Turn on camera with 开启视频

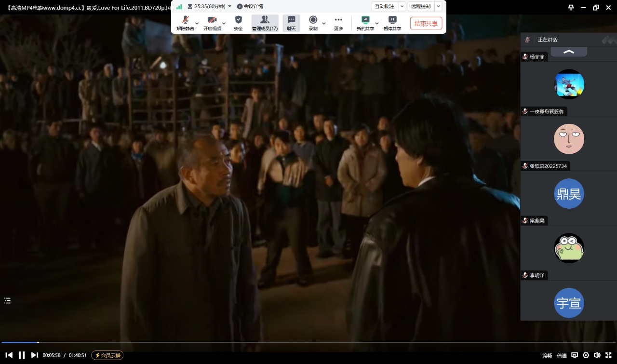pos(212,23)
